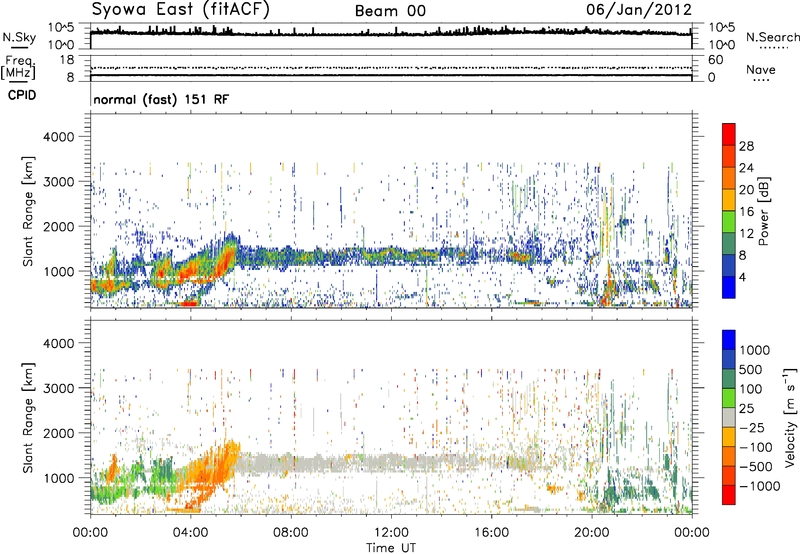Screen dimensions: 800x554
Task: Click the strong power echo near 05:00
Action: pyautogui.click(x=223, y=261)
